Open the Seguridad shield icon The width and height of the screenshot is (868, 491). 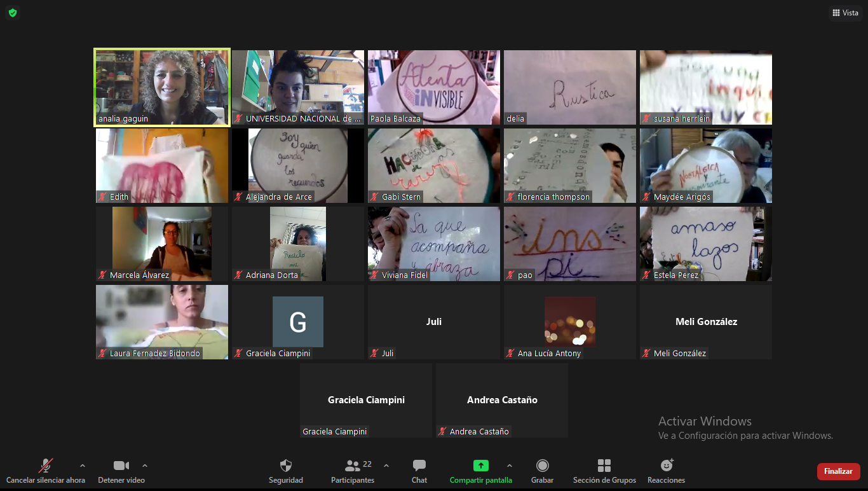tap(286, 466)
